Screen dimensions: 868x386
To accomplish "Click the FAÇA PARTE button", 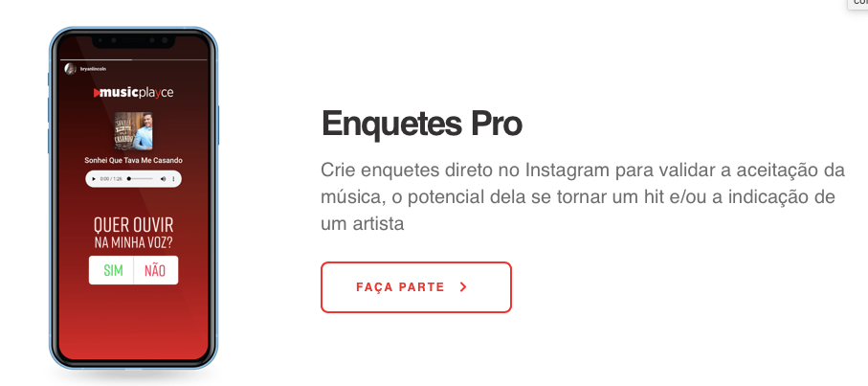I will point(416,287).
